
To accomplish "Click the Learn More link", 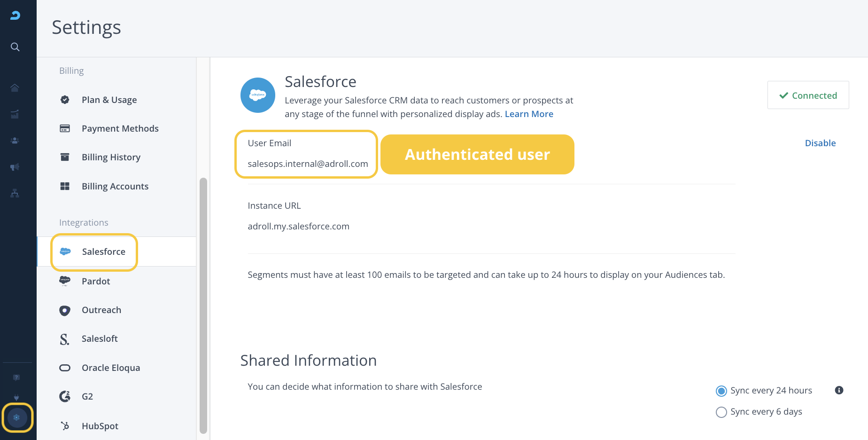I will [529, 114].
